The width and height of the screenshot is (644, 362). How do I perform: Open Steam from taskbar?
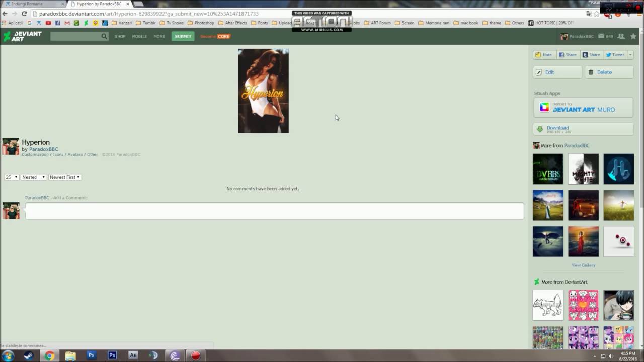point(28,355)
